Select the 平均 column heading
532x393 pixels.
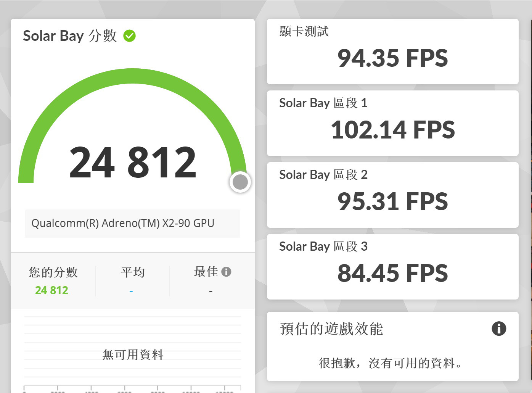133,272
